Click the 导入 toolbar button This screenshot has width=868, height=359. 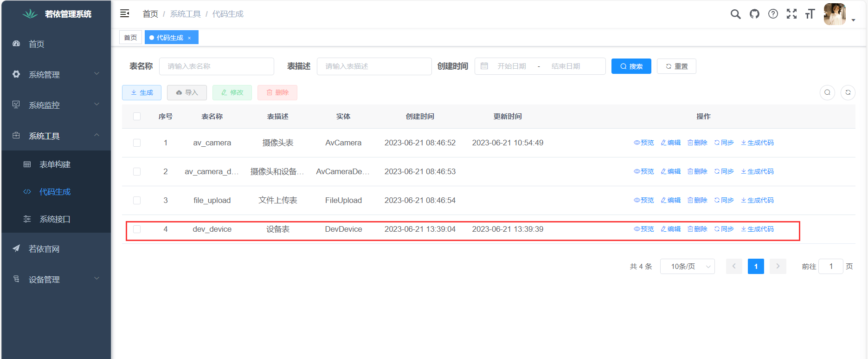point(187,92)
